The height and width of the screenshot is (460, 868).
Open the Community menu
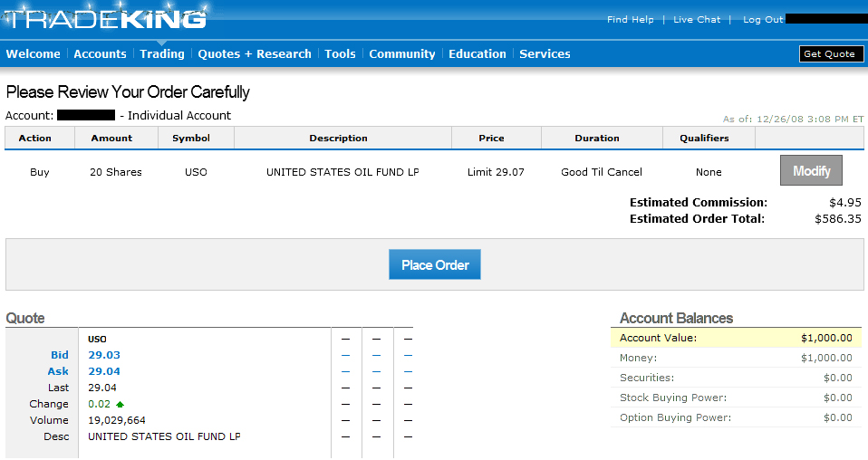(x=402, y=53)
